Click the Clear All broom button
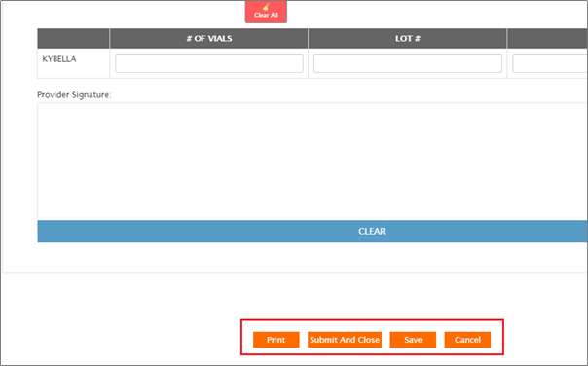588x366 pixels. 266,12
